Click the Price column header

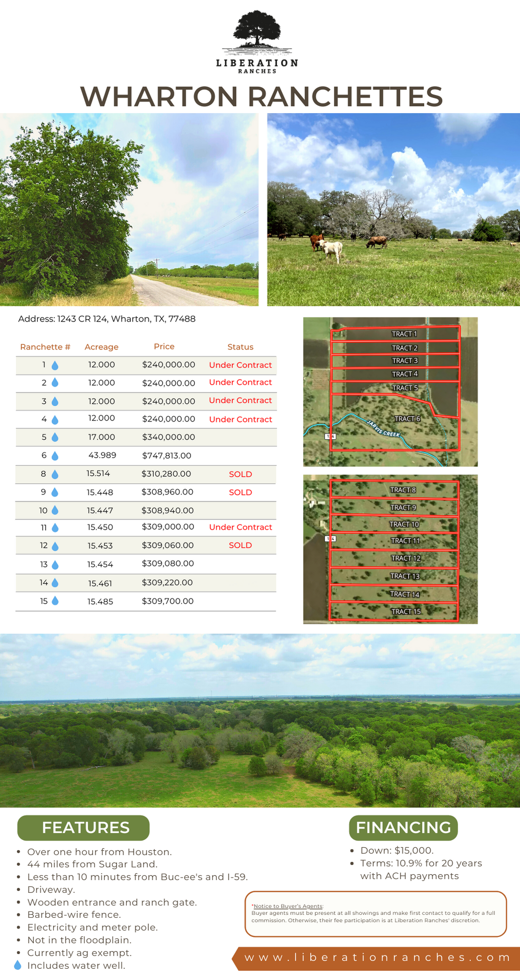[x=164, y=346]
